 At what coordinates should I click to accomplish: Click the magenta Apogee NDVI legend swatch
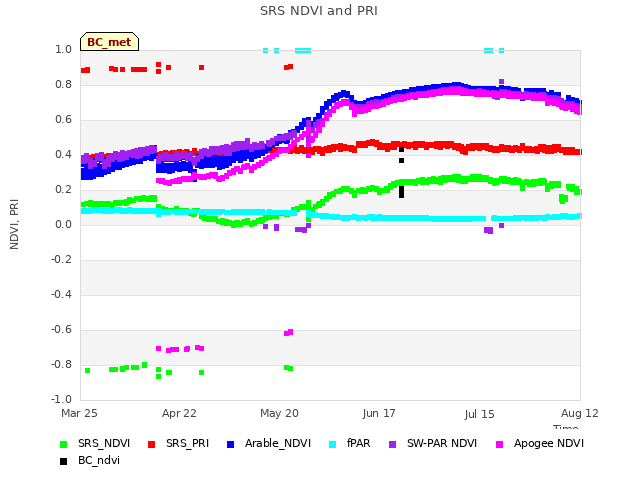(x=499, y=444)
